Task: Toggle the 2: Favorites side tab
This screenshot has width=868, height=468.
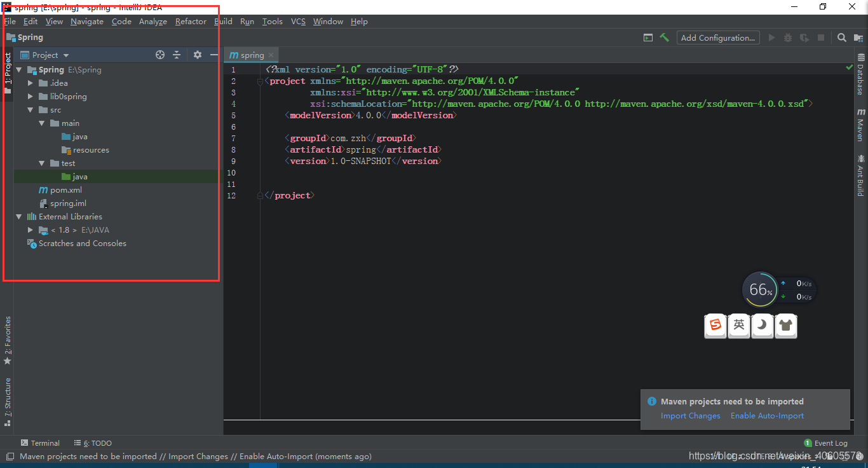Action: (8, 340)
